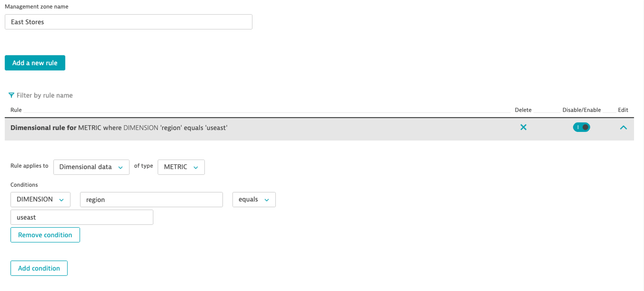
Task: Click the funnel filter icon
Action: click(x=11, y=95)
